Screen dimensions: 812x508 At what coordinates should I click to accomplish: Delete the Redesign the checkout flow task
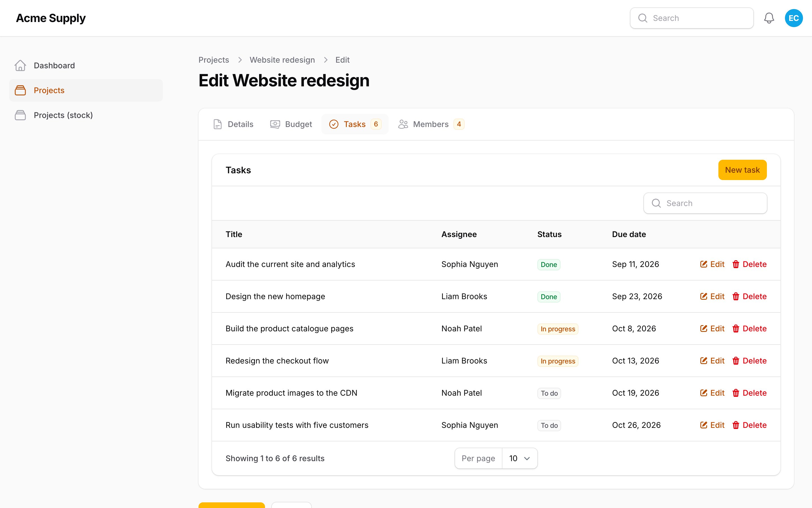pyautogui.click(x=749, y=361)
